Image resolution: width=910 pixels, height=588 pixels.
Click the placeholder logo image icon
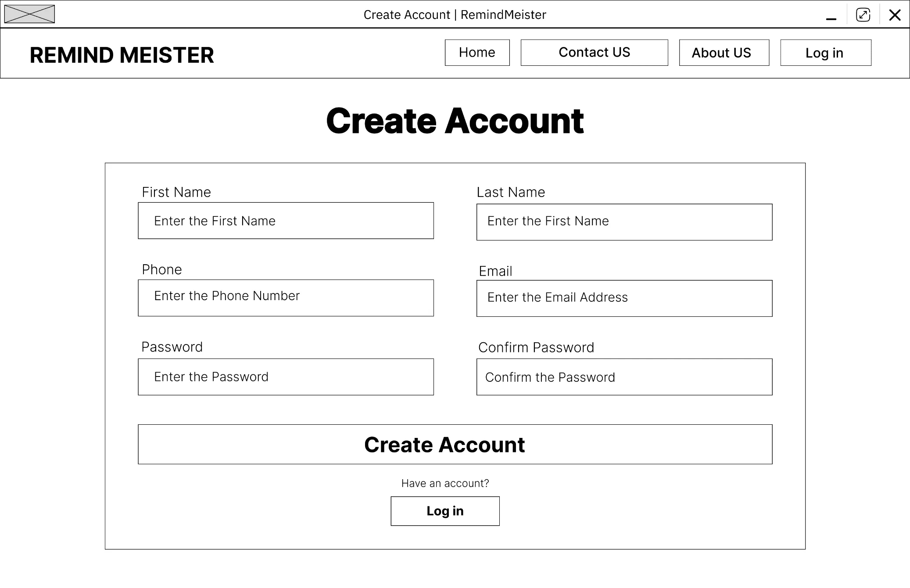pyautogui.click(x=29, y=14)
